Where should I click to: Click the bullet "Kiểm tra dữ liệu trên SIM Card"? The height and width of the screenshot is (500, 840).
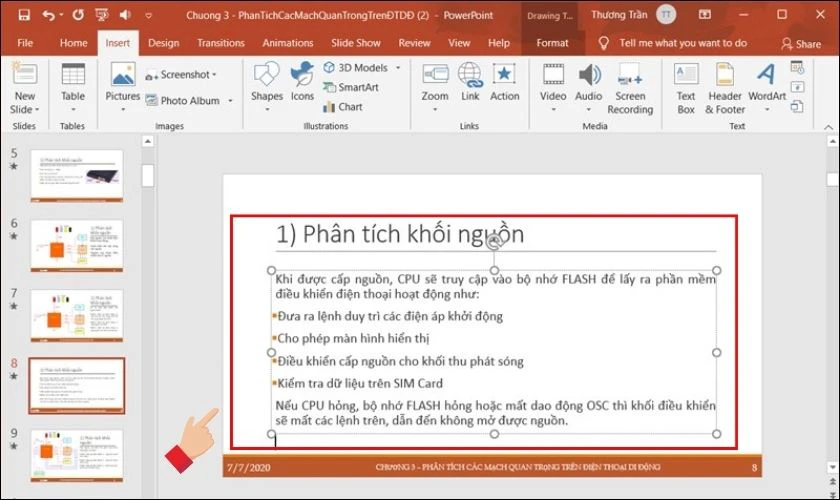359,383
